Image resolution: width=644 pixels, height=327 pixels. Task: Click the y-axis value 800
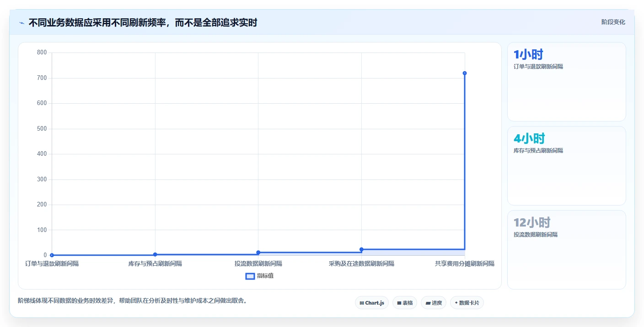pos(42,53)
